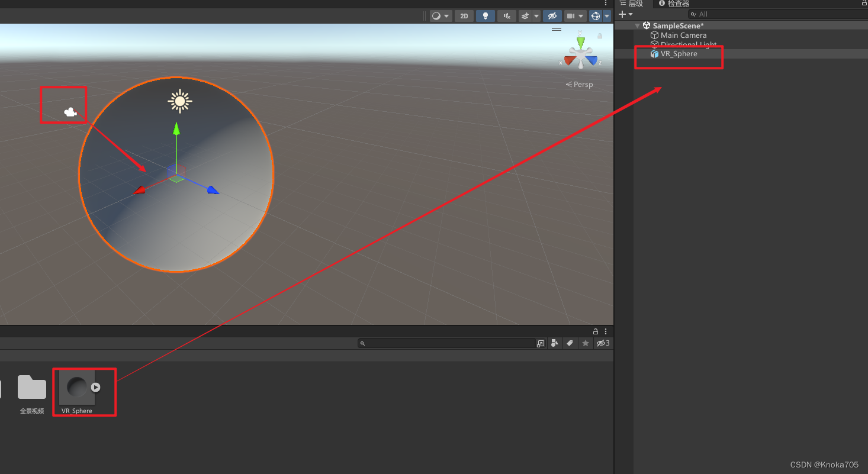The height and width of the screenshot is (474, 868).
Task: Toggle scene visibility of hidden objects
Action: [x=552, y=16]
